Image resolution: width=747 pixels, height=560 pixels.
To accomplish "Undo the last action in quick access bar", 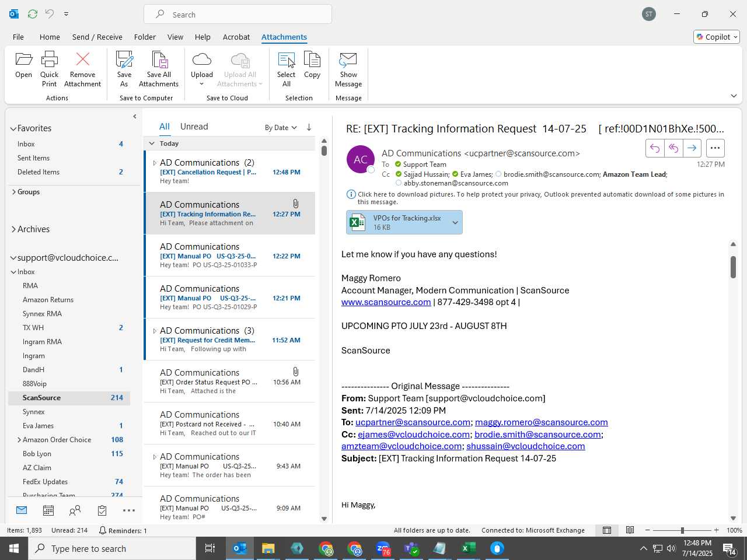I will [x=50, y=14].
